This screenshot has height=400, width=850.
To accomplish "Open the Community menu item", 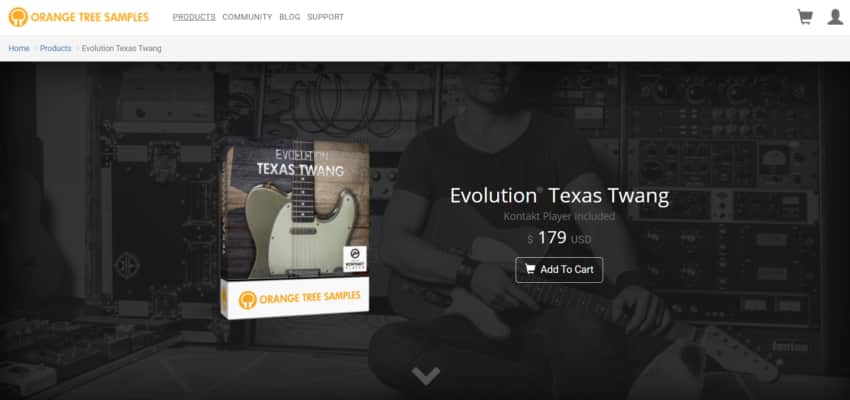I will point(247,17).
